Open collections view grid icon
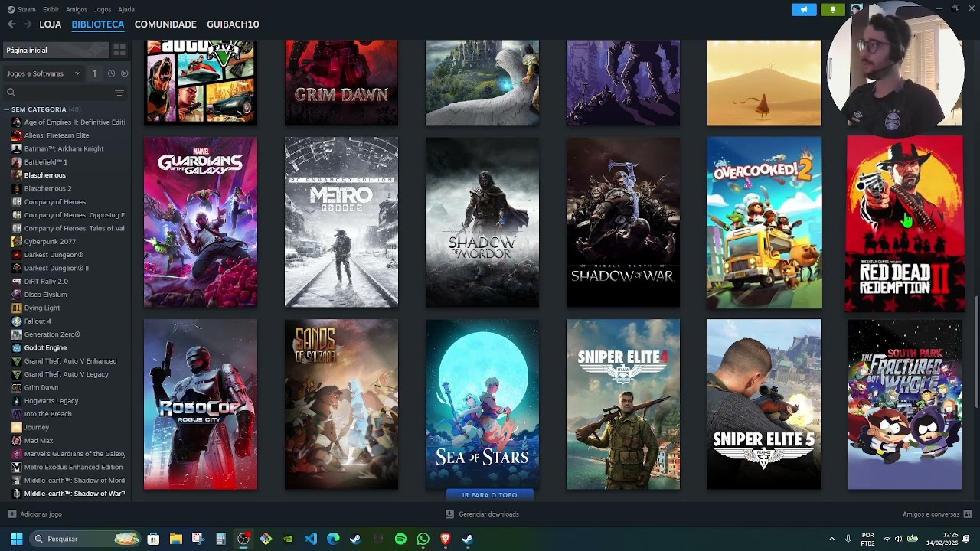The height and width of the screenshot is (551, 980). (119, 50)
